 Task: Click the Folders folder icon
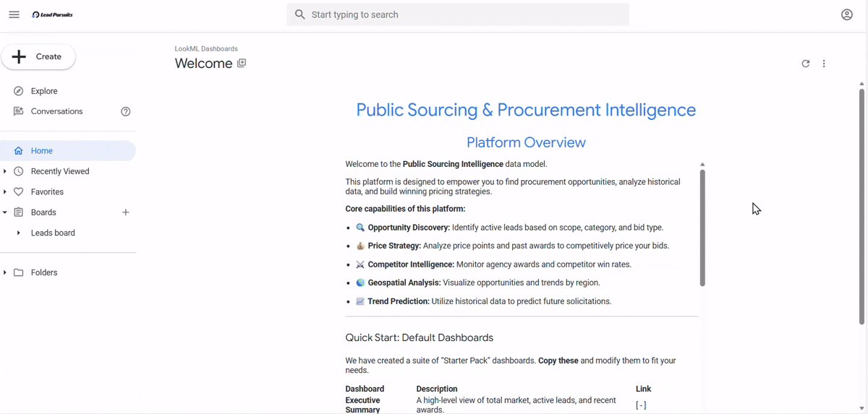[x=19, y=272]
